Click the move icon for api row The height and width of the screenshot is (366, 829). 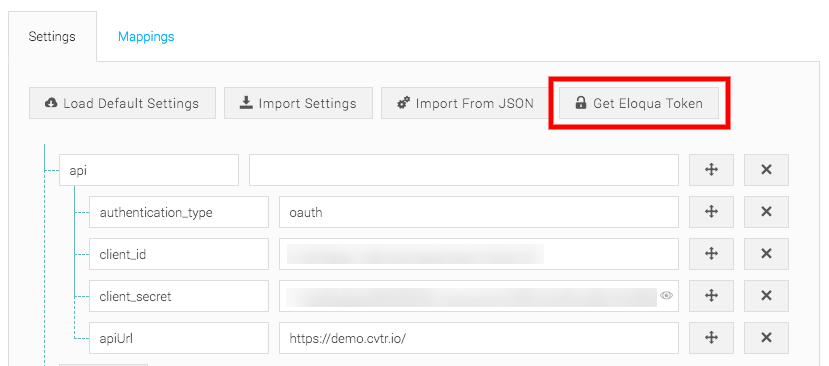point(711,170)
